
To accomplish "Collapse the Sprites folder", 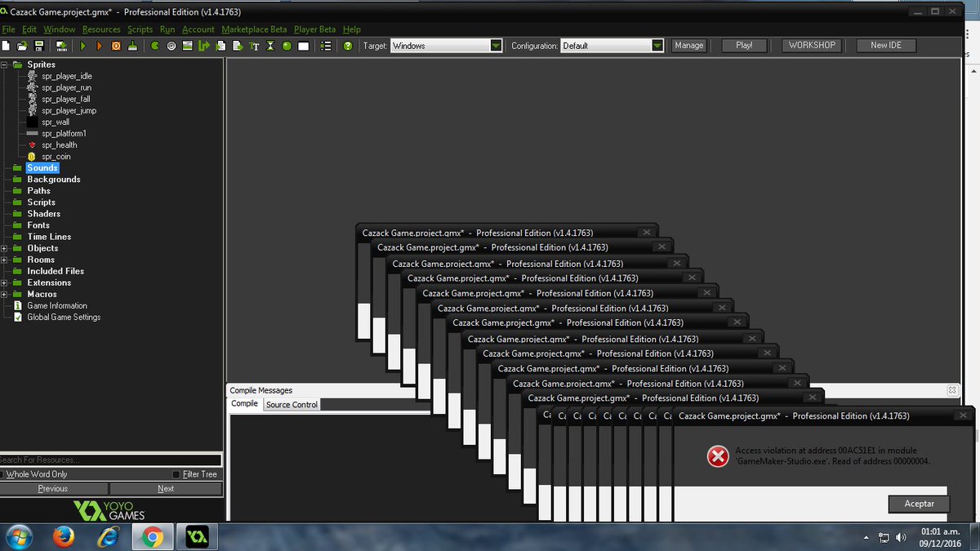I will coord(4,64).
